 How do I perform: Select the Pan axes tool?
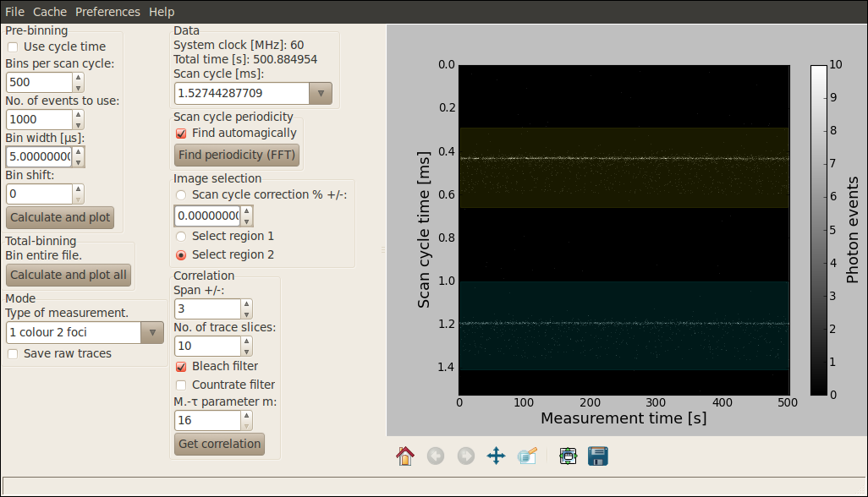(497, 456)
